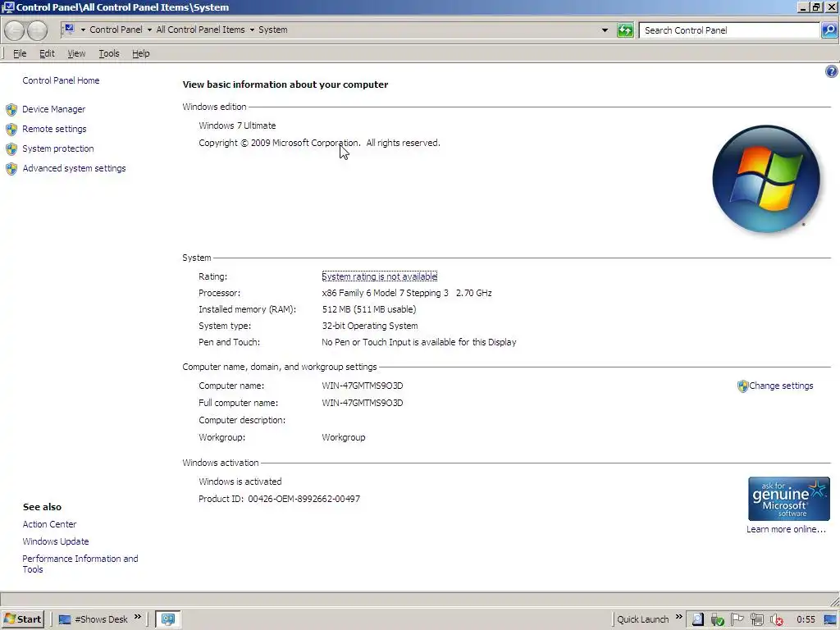Click the Workgroup value text
The image size is (840, 630).
point(344,438)
